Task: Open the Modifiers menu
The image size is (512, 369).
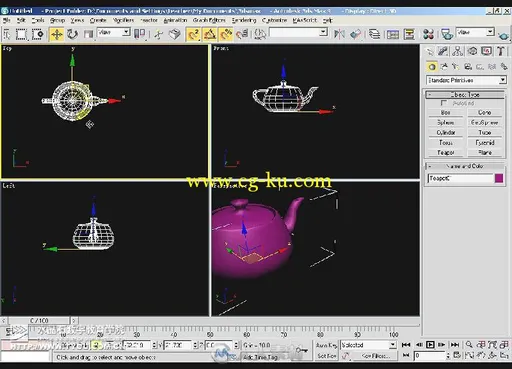Action: pyautogui.click(x=123, y=20)
